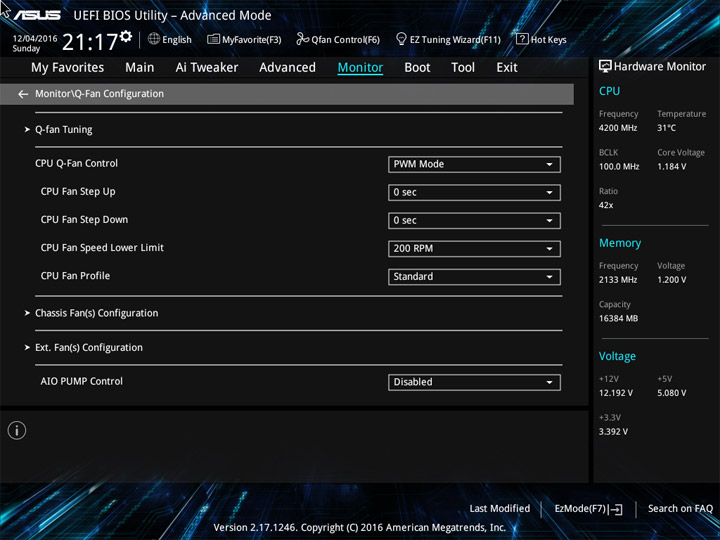The height and width of the screenshot is (540, 720).
Task: Click the 21:17 clock display
Action: click(90, 42)
